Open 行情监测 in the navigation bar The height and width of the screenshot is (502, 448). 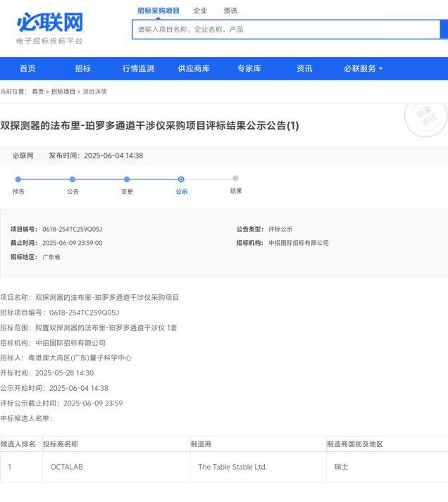point(138,68)
